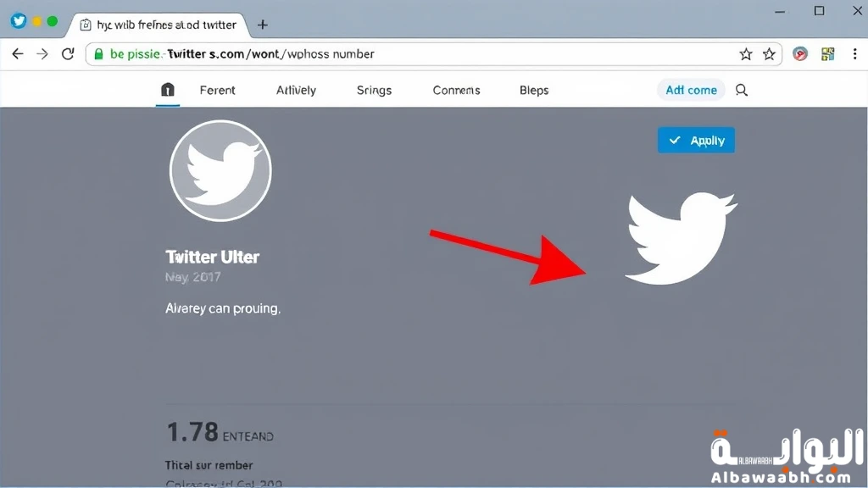
Task: Open the red circular extension icon
Action: (x=800, y=54)
